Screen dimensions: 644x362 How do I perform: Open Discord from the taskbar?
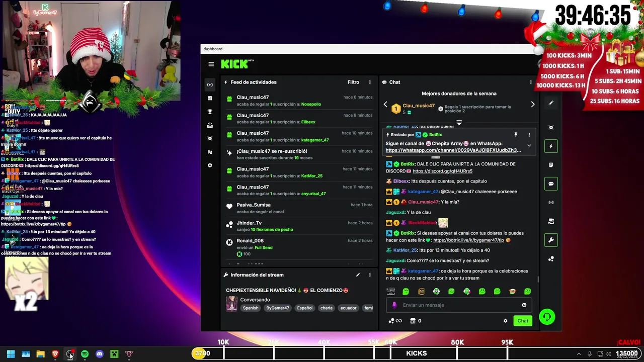pos(100,354)
